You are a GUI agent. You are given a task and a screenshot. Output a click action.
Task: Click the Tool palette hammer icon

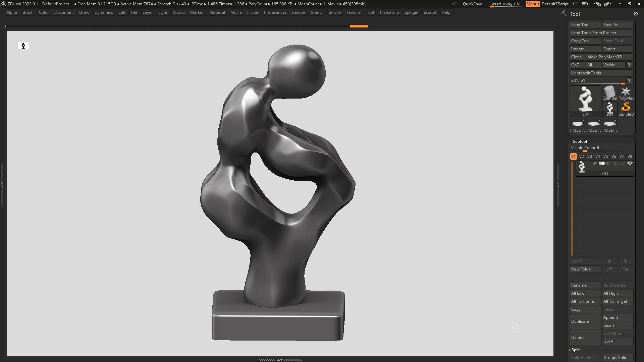[564, 14]
